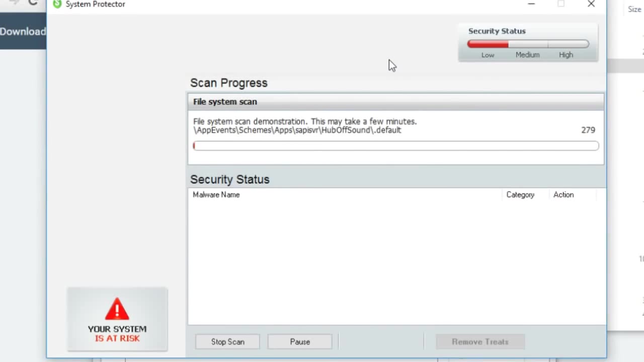This screenshot has height=362, width=644.
Task: Click the red warning triangle icon
Action: [117, 309]
